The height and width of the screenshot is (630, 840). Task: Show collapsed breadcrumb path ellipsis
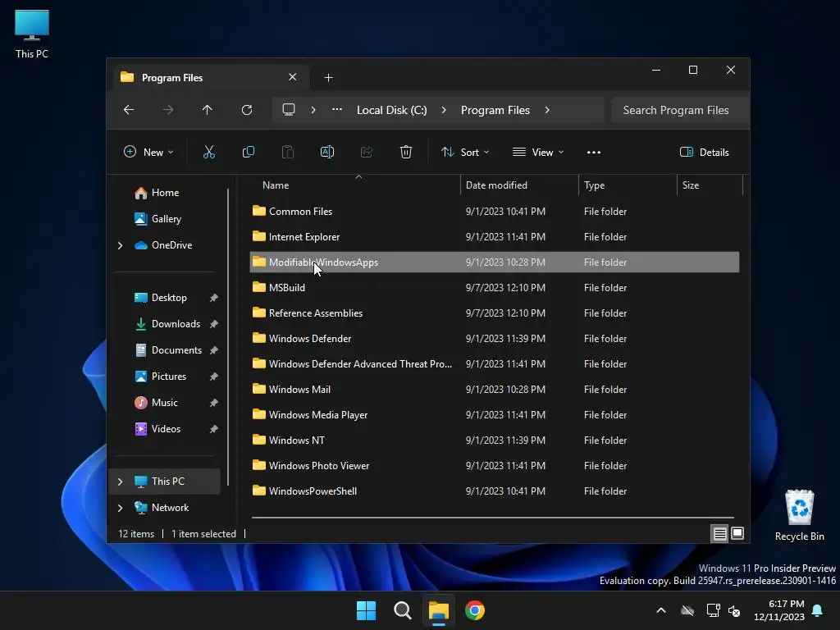[x=337, y=110]
